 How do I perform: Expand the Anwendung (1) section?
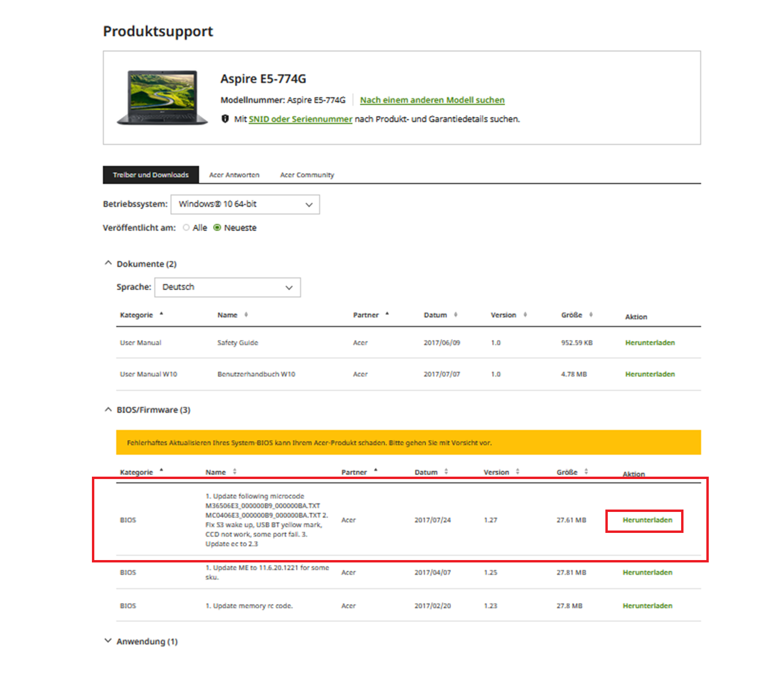click(x=108, y=641)
